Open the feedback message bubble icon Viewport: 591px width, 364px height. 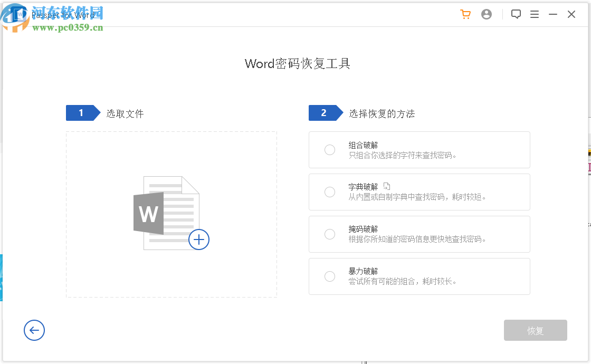pyautogui.click(x=516, y=14)
